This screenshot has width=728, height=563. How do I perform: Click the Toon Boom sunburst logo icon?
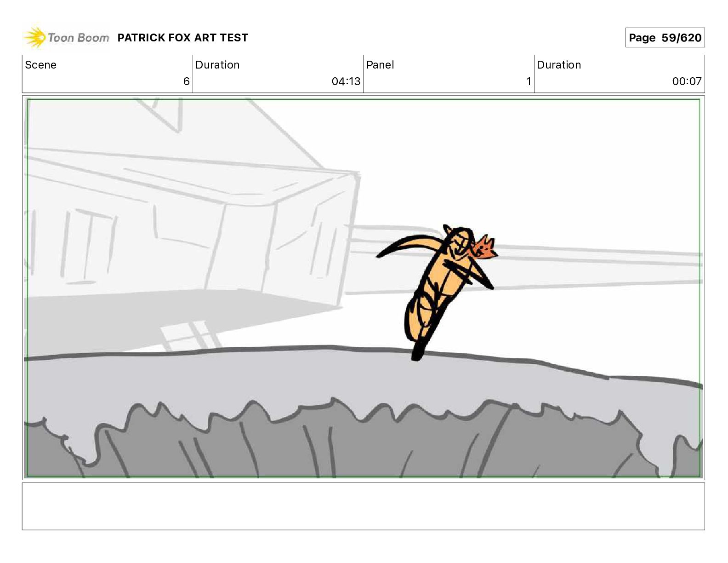[x=34, y=38]
